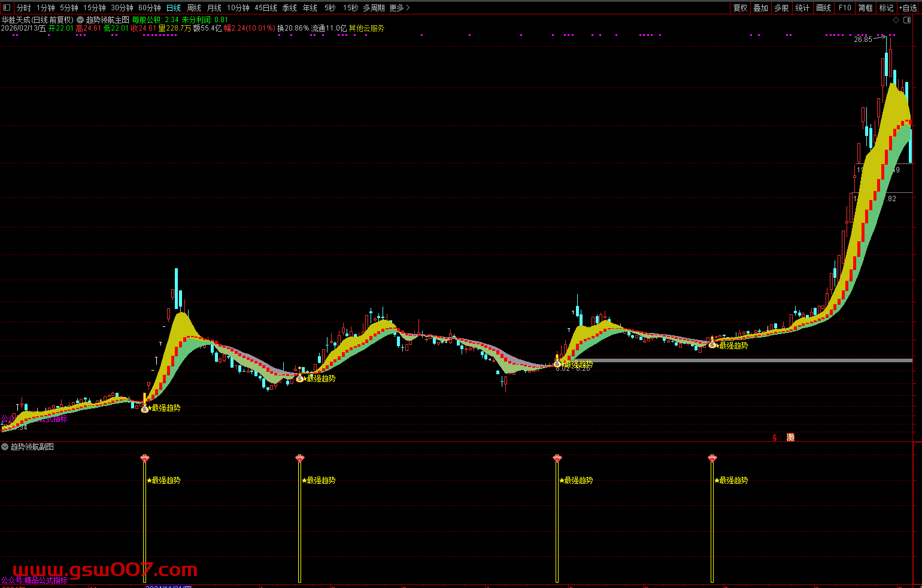The width and height of the screenshot is (922, 588).
Task: Switch to the 周线 weekly period tab
Action: point(193,8)
